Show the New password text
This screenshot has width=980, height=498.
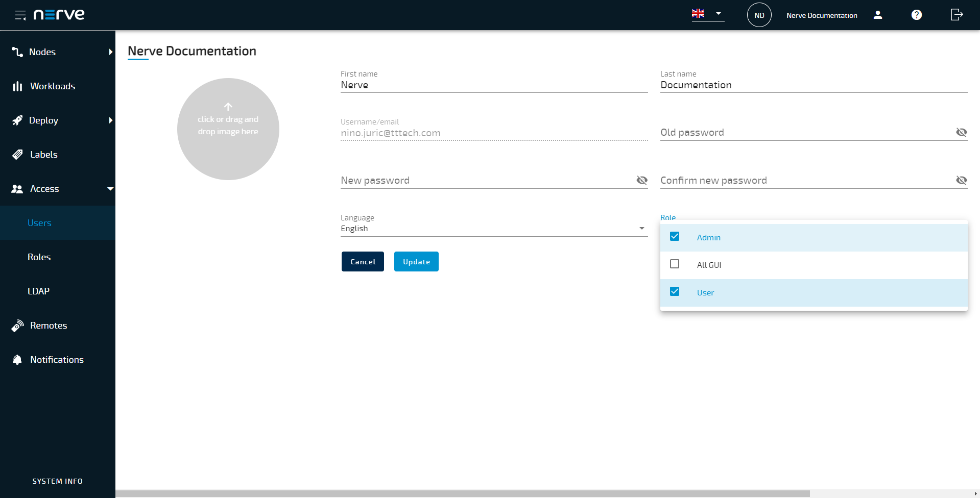click(x=642, y=180)
